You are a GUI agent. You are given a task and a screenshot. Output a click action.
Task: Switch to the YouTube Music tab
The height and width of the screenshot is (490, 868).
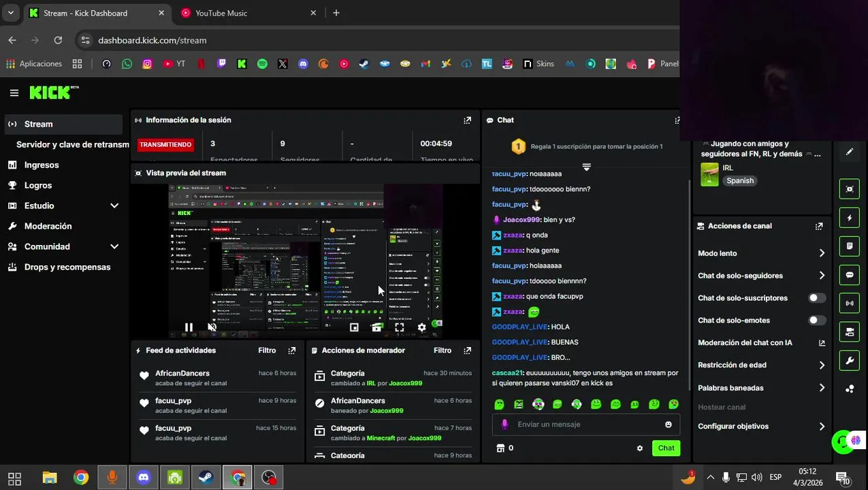(x=248, y=13)
